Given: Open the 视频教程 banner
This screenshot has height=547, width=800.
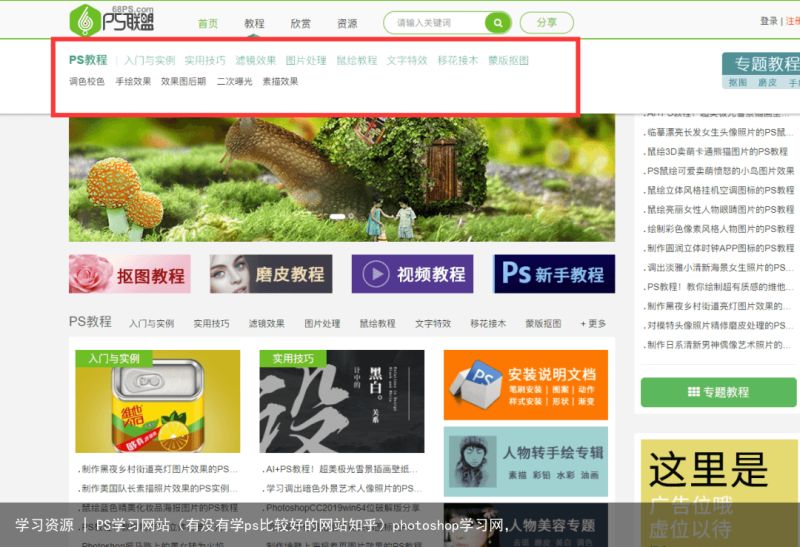Looking at the screenshot, I should pyautogui.click(x=412, y=274).
